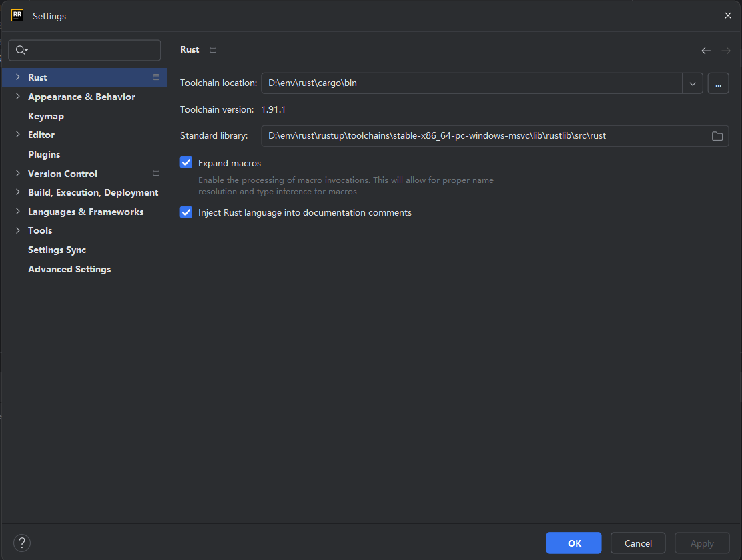742x560 pixels.
Task: Go forward with the right arrow icon
Action: [726, 51]
